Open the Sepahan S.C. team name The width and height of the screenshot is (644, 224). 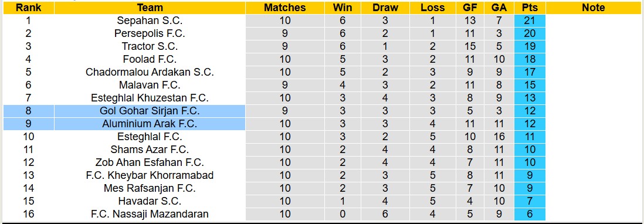point(150,21)
